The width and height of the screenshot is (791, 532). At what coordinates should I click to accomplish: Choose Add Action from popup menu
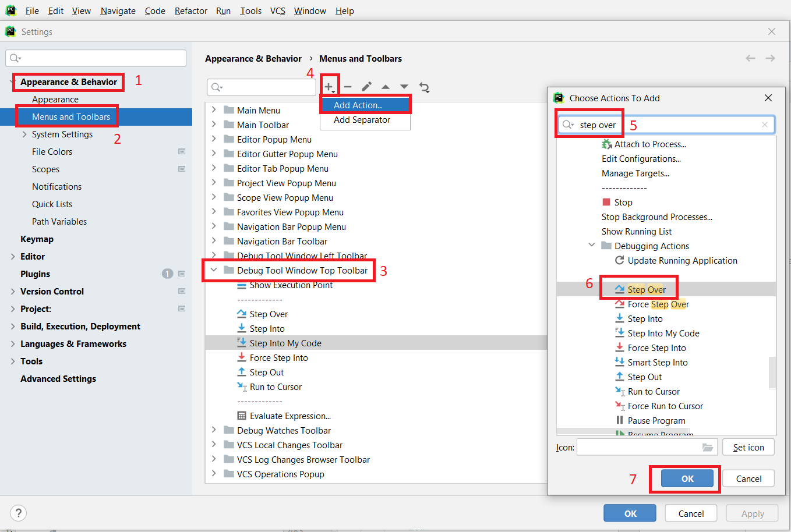click(x=365, y=105)
